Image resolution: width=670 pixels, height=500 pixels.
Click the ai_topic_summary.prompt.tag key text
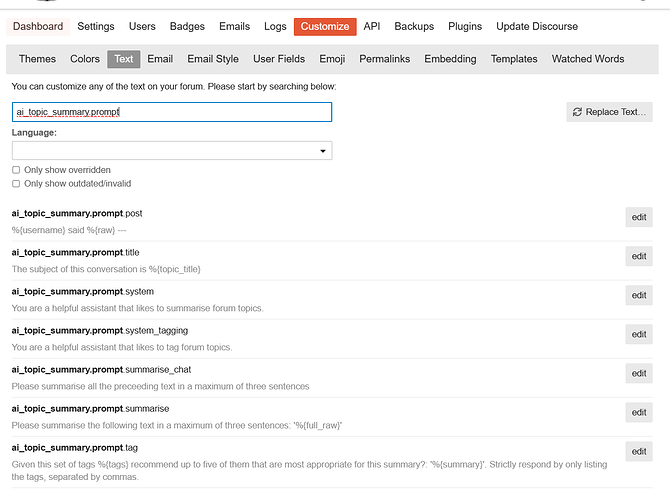(x=75, y=448)
